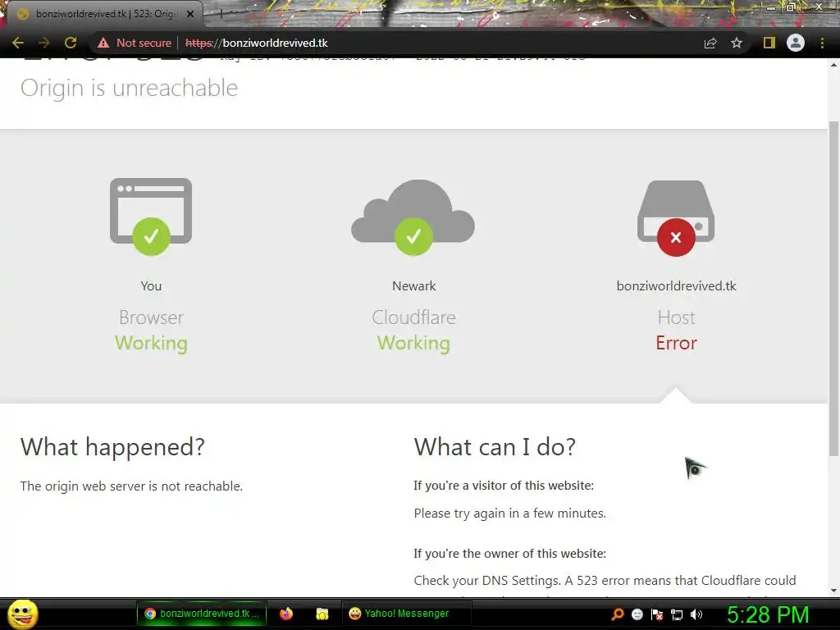Open the Chrome profile avatar
The width and height of the screenshot is (840, 630).
(x=796, y=43)
